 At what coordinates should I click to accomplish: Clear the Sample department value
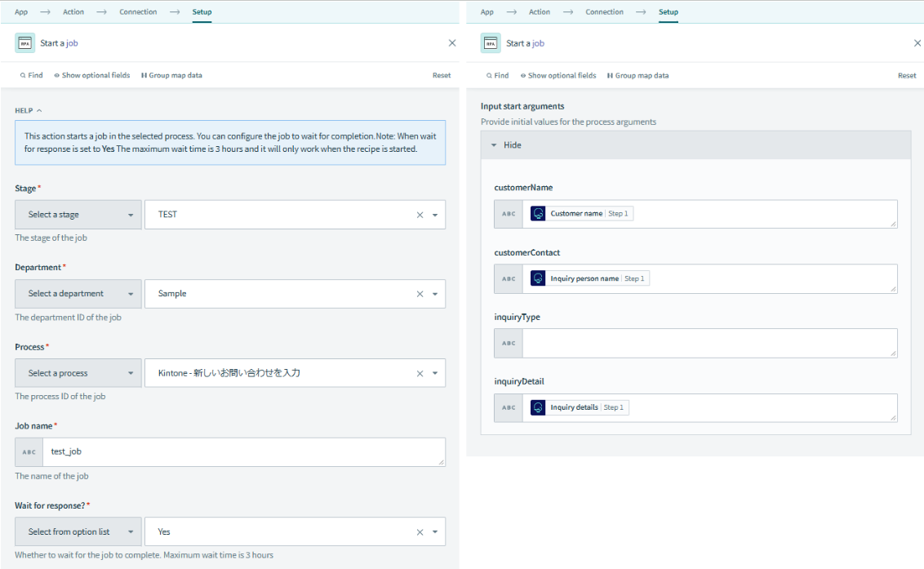pos(420,294)
